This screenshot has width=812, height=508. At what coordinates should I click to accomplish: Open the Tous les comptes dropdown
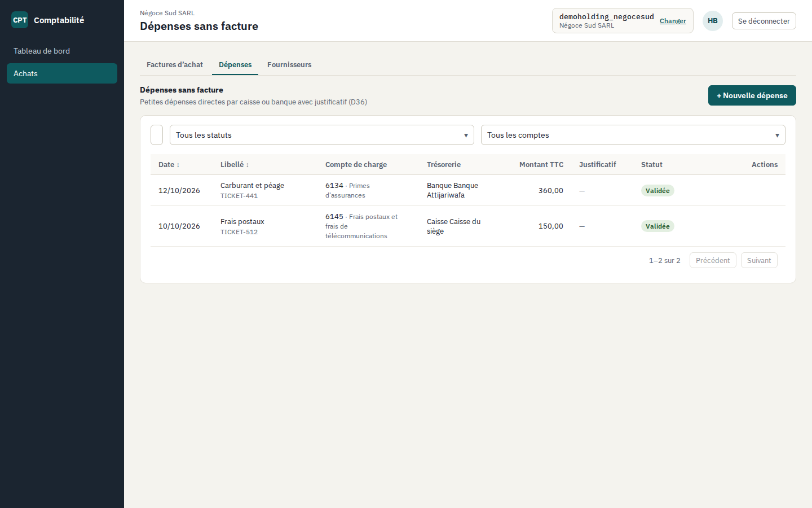[x=633, y=135]
